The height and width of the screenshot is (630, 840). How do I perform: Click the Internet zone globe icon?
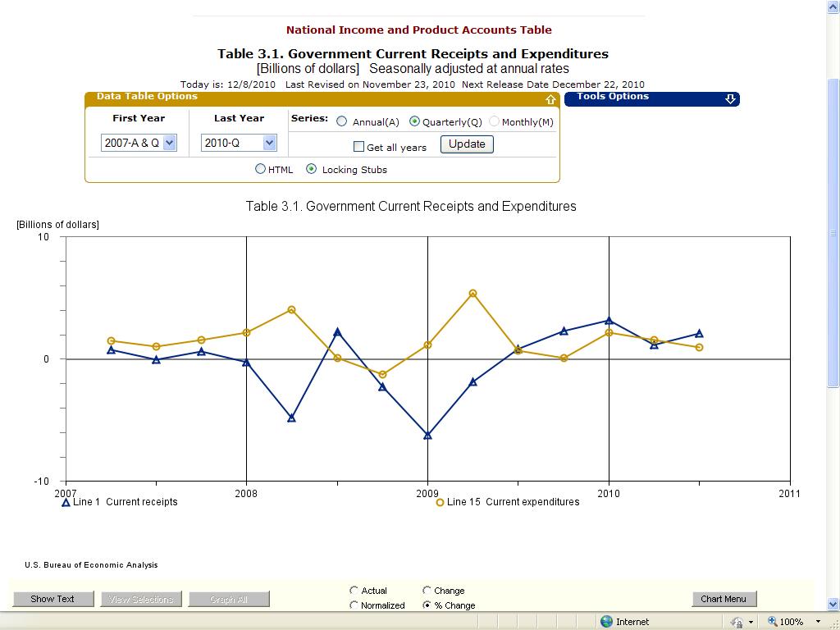click(607, 622)
